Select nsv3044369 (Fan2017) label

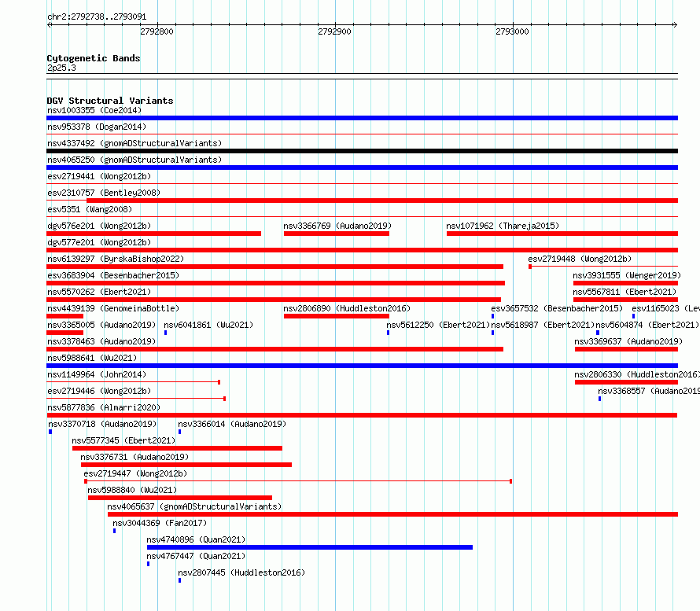160,523
